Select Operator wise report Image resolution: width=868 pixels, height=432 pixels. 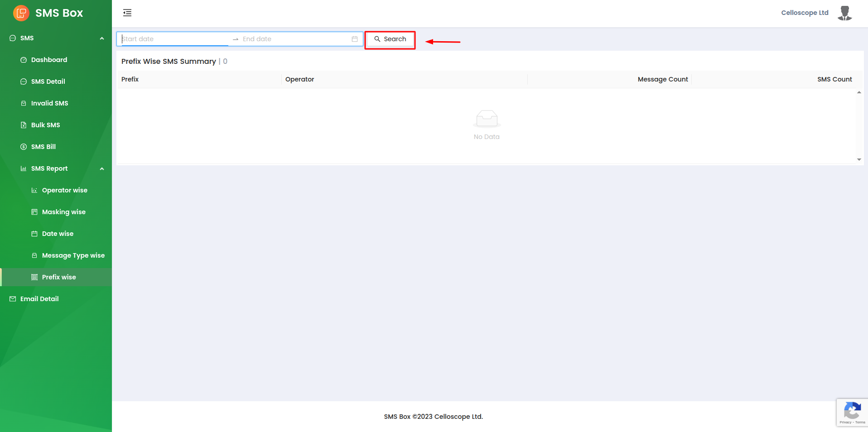[x=64, y=190]
